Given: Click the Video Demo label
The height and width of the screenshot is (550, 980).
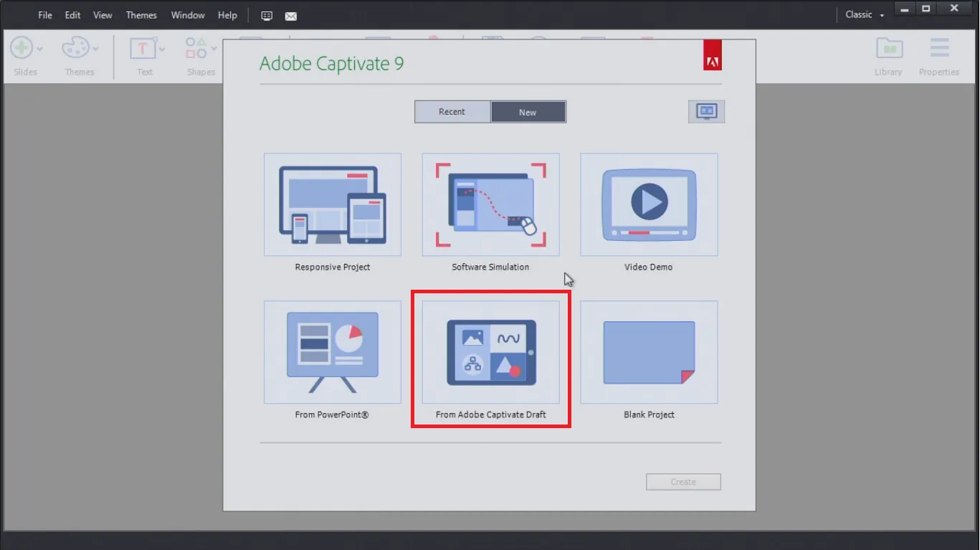Looking at the screenshot, I should (x=649, y=267).
